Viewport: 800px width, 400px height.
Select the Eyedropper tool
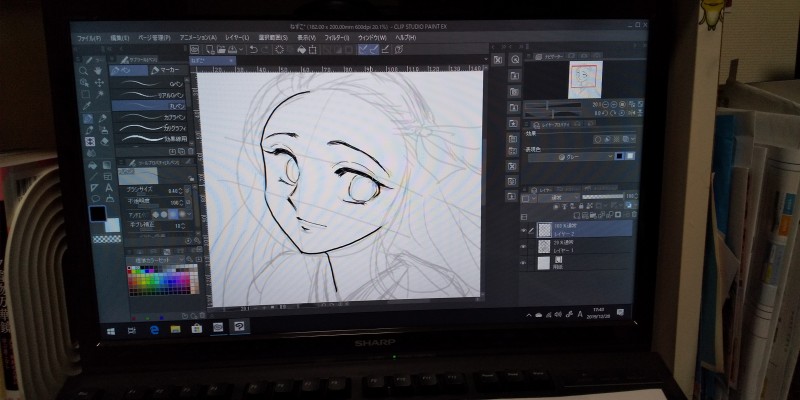click(87, 106)
